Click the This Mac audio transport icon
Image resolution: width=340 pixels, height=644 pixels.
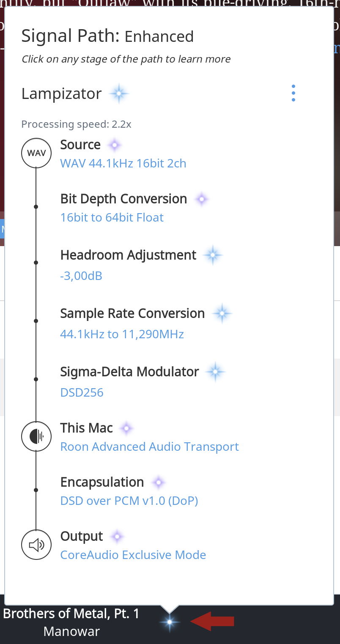[x=36, y=436]
